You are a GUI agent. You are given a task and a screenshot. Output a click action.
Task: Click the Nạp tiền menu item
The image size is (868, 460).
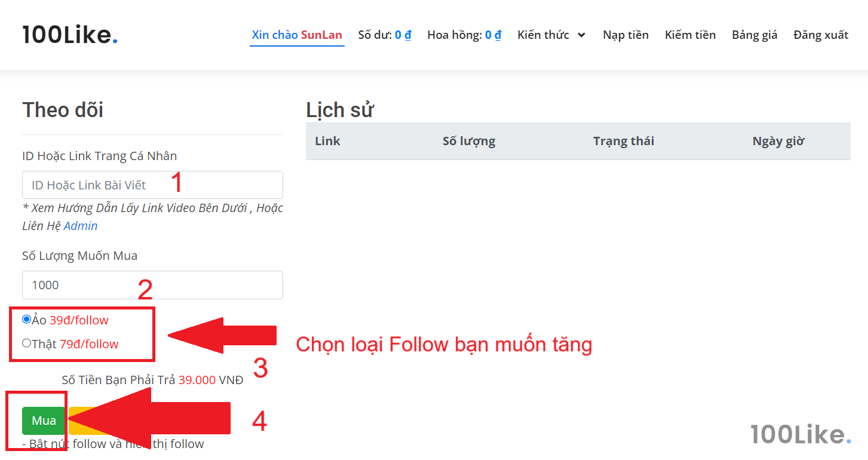coord(625,35)
